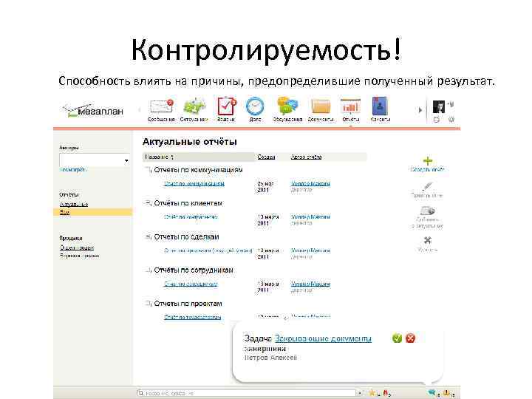The width and height of the screenshot is (532, 399).
Task: Open Сообщения envelope icon in top menu
Action: point(161,106)
